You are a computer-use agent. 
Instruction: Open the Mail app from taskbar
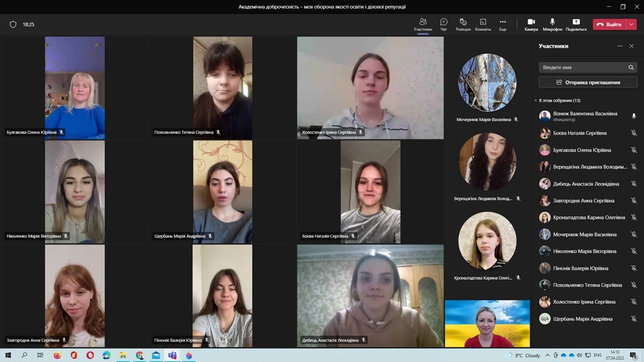click(156, 355)
